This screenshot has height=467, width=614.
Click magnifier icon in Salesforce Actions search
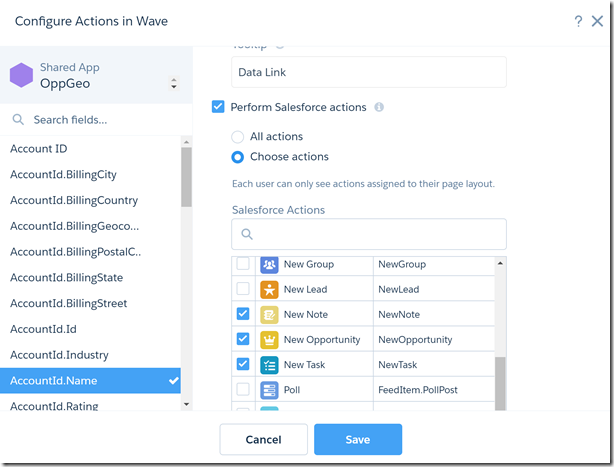tap(247, 234)
